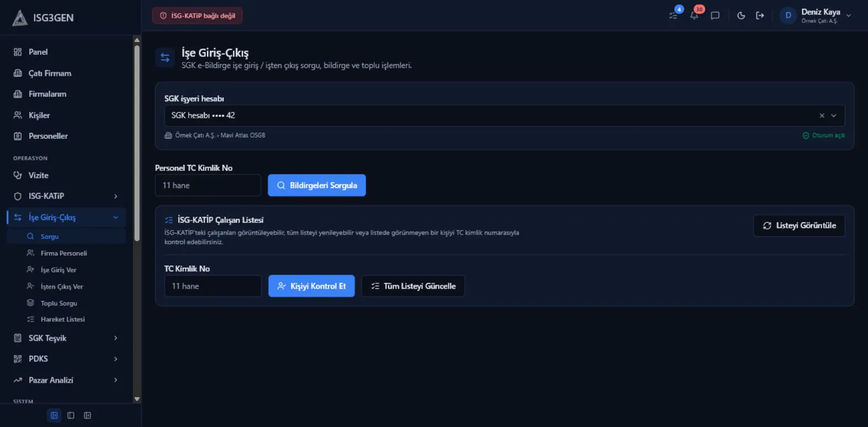Screen dimensions: 868x427
Task: Click the PDKS QR code icon
Action: pos(18,359)
